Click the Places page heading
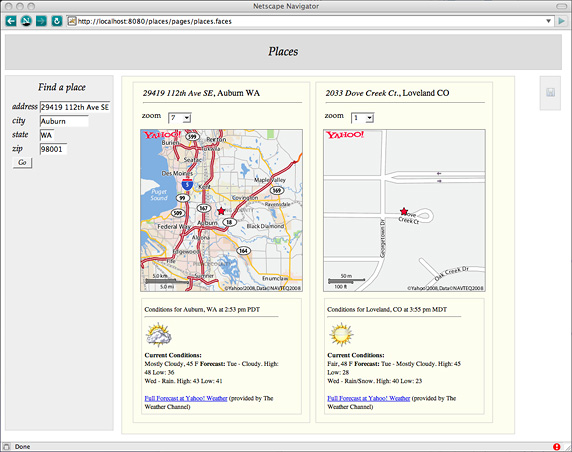 [x=283, y=51]
